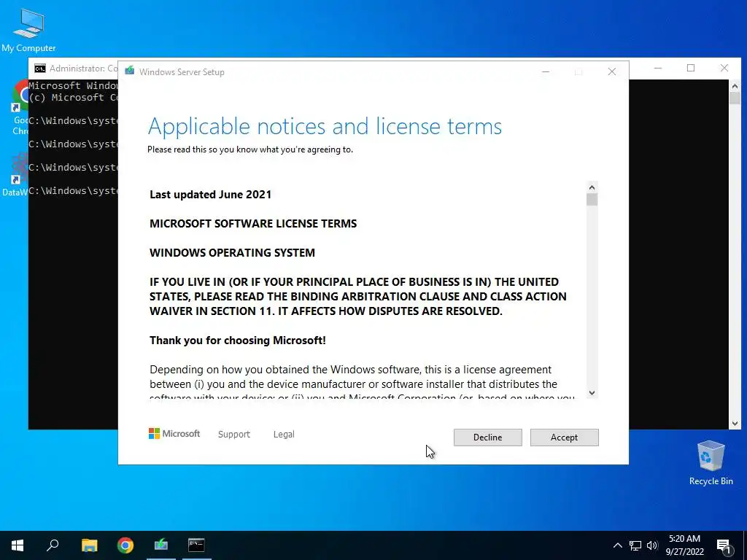Launch Chrome from the taskbar
Viewport: 747px width, 560px height.
pos(125,545)
